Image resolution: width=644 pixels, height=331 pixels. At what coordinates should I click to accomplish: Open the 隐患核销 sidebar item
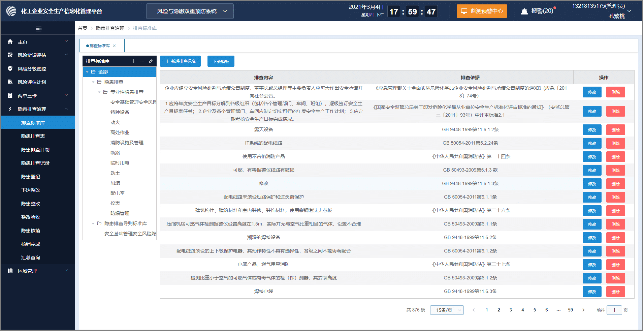pos(38,231)
